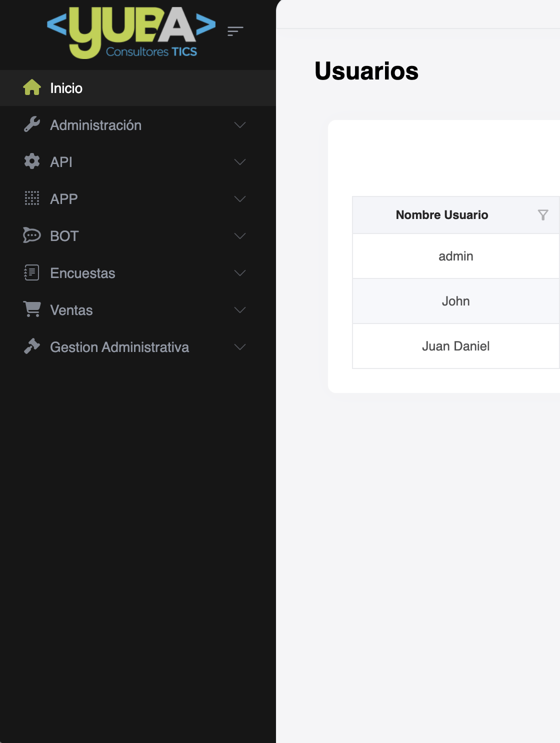Toggle the sidebar collapse menu icon

point(235,31)
